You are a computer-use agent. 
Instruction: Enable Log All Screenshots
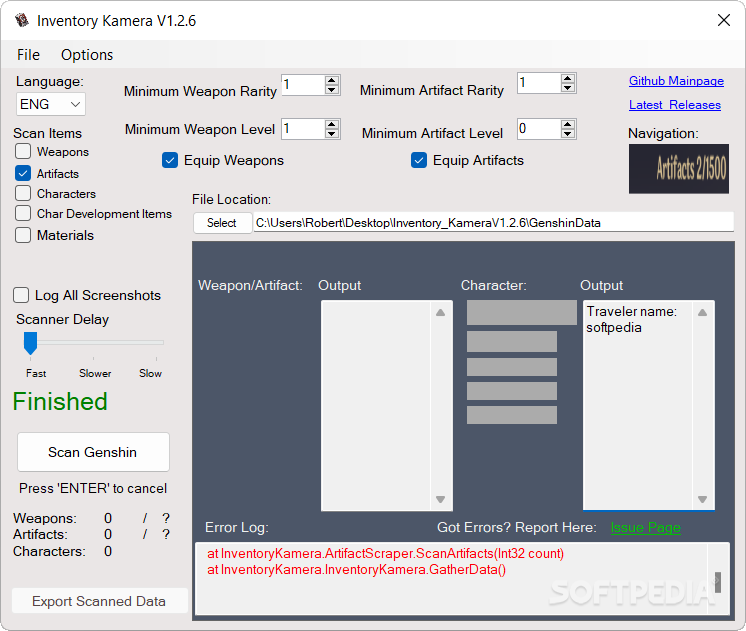[x=21, y=295]
